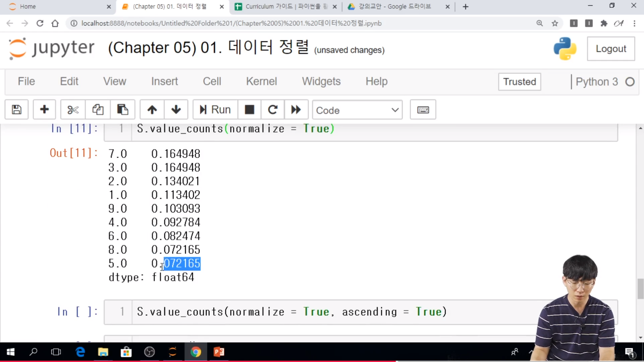Screen dimensions: 644x362
Task: Open the Kernel menu
Action: (x=261, y=81)
